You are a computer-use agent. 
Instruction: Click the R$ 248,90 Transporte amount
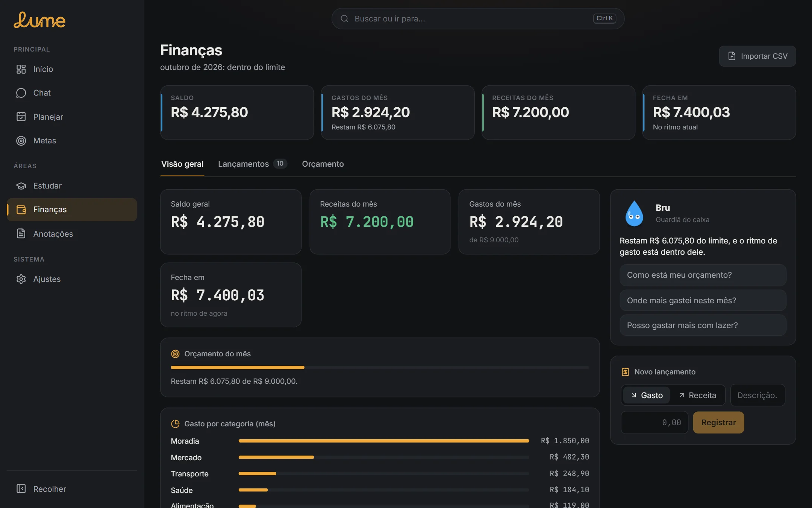coord(569,473)
